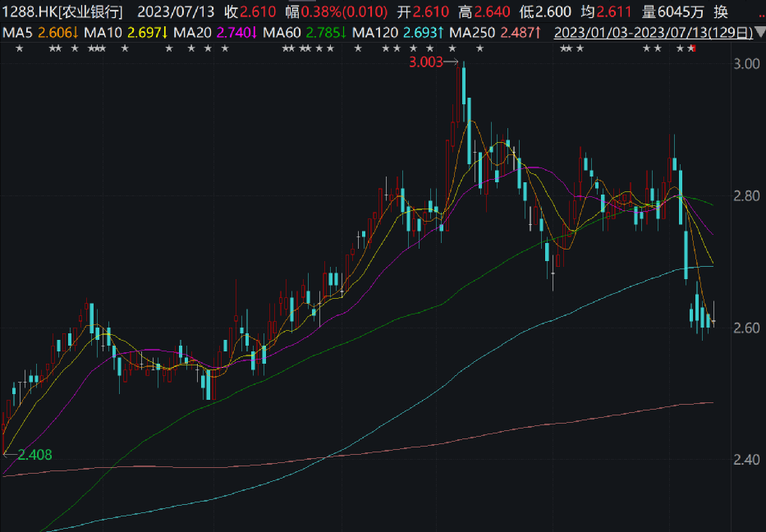Click the 3.00 price axis label

pyautogui.click(x=746, y=64)
